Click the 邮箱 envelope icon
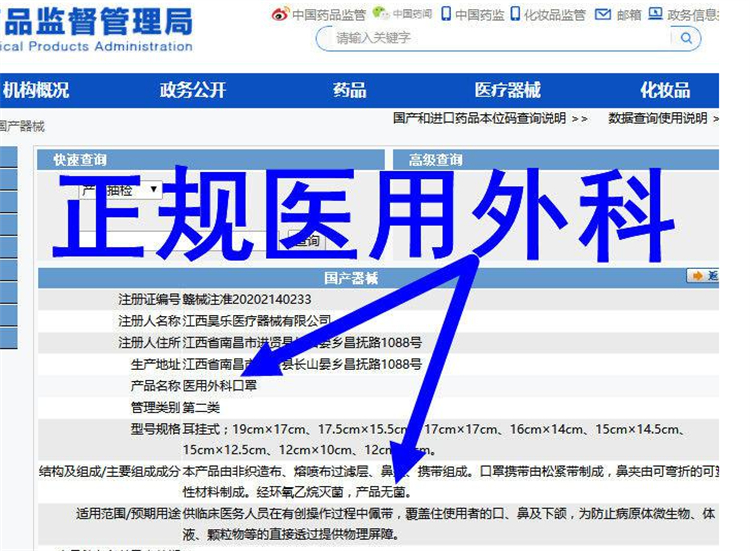750x551 pixels. click(602, 14)
